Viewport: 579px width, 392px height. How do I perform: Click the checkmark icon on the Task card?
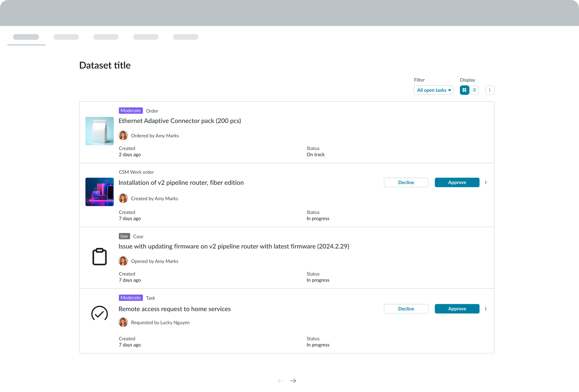pyautogui.click(x=99, y=314)
